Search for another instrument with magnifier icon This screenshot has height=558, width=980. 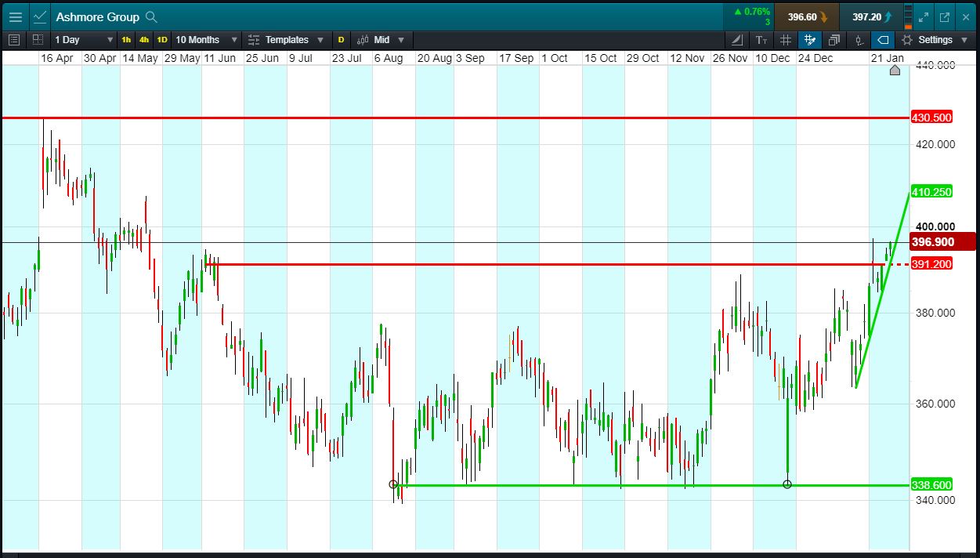coord(152,16)
